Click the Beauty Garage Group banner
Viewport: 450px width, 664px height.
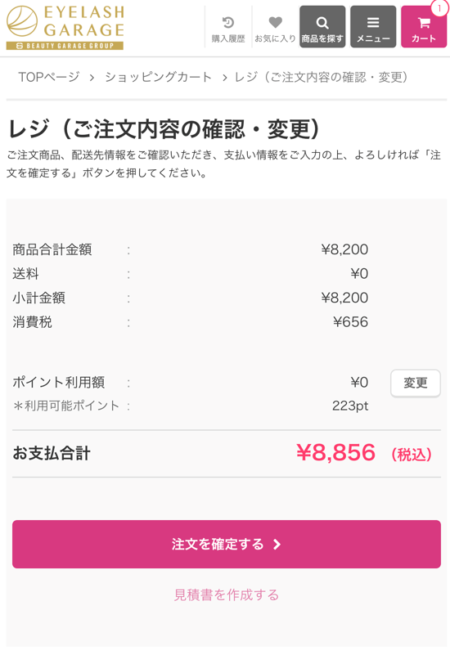tap(65, 46)
